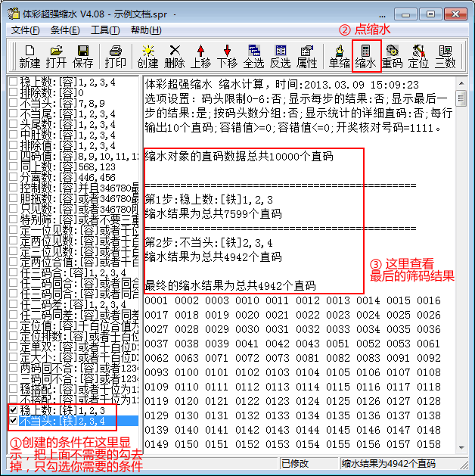Screen dimensions: 475x476
Task: Click the 新建 (New) toolbar icon
Action: click(29, 57)
